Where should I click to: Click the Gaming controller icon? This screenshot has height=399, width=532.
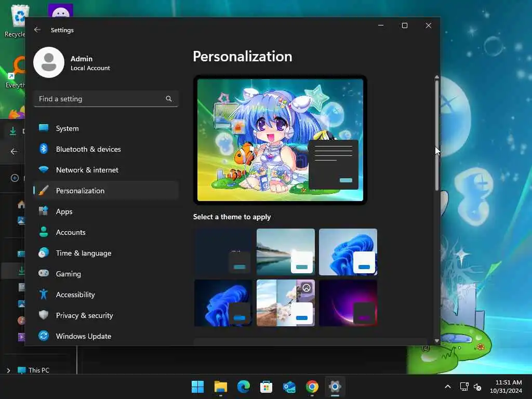(44, 273)
